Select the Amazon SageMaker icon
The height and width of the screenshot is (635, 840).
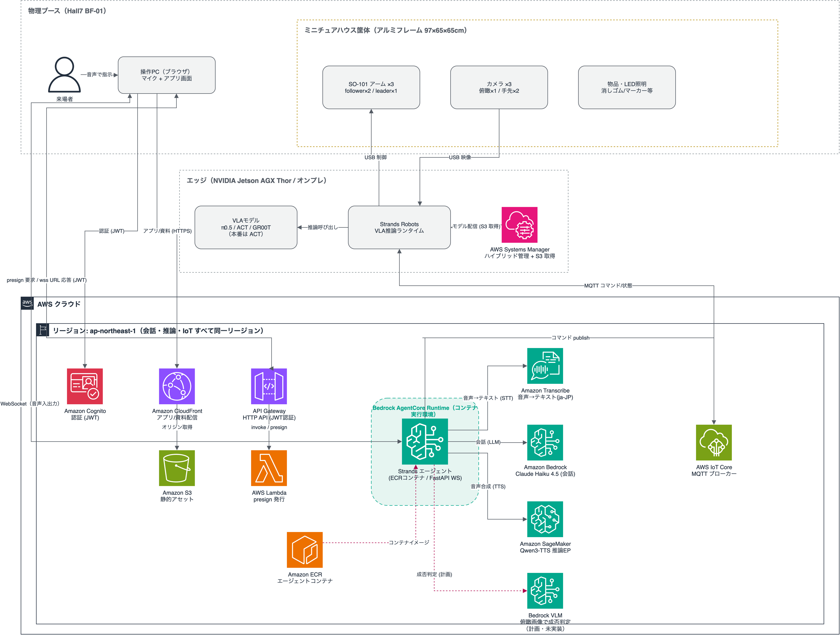pyautogui.click(x=545, y=519)
